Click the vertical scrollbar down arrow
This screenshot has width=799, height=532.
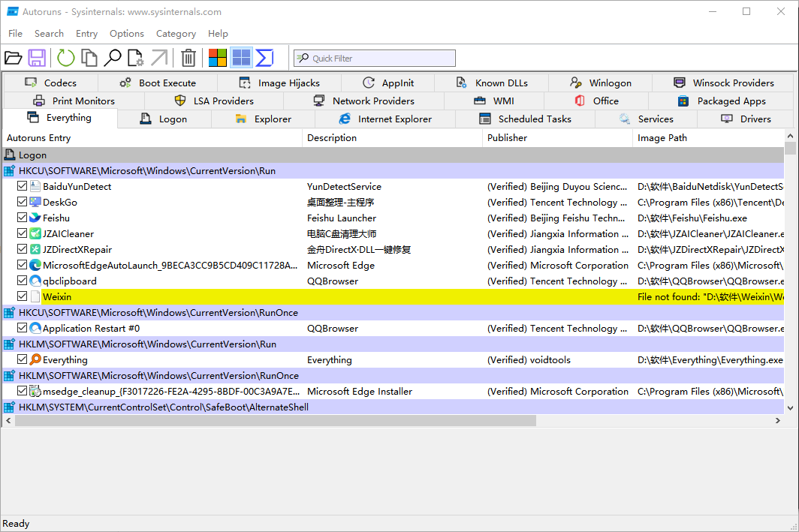coord(790,407)
